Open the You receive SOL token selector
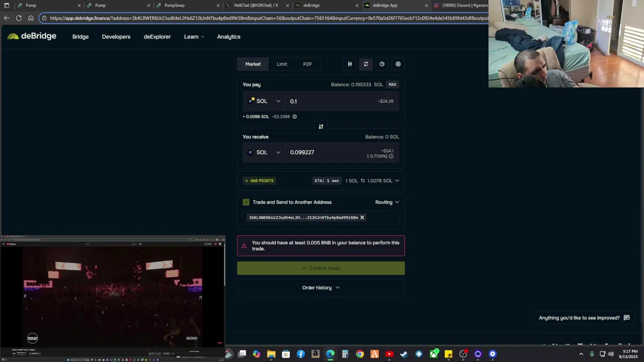The height and width of the screenshot is (362, 644). tap(264, 152)
